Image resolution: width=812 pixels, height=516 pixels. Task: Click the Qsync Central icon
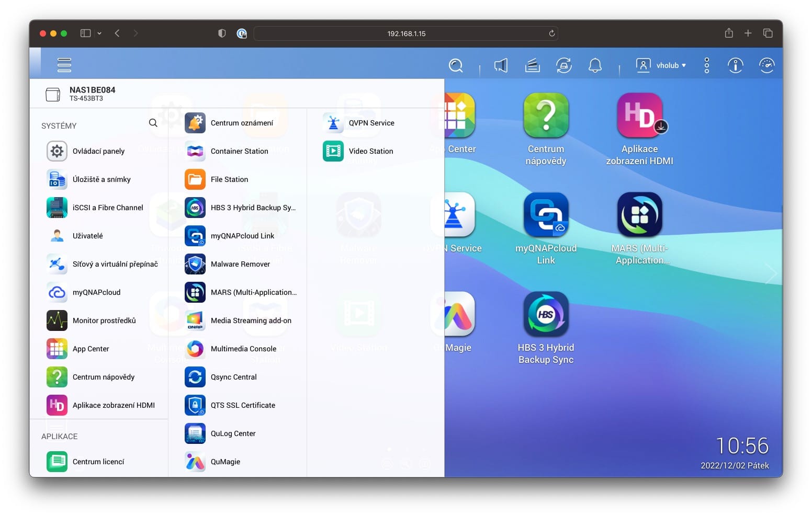pos(195,377)
